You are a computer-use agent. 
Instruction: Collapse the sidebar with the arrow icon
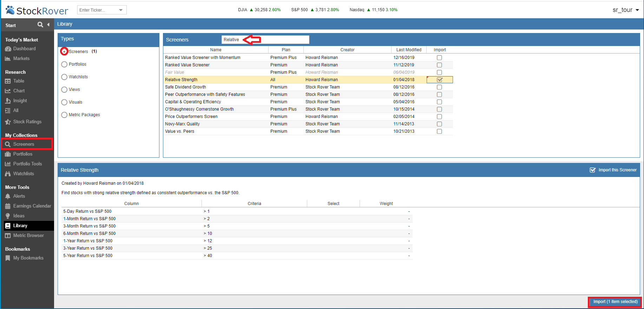48,25
